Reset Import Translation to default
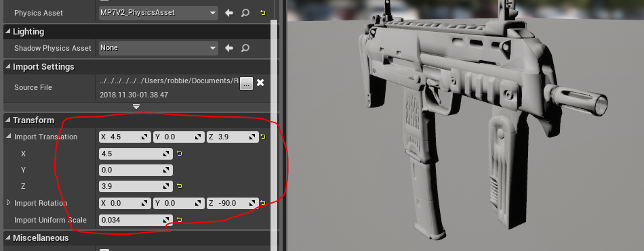 (263, 137)
